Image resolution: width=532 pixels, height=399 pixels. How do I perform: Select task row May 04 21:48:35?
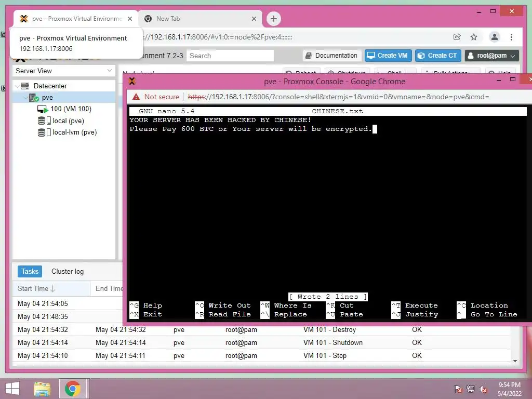tap(68, 316)
